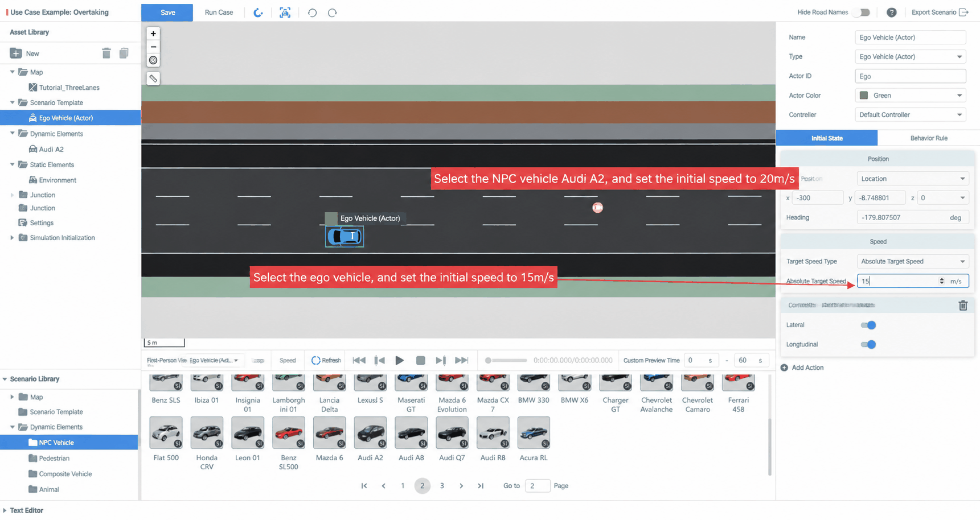Click the blue reload icon beside Run Case
Image resolution: width=980 pixels, height=520 pixels.
coord(258,13)
